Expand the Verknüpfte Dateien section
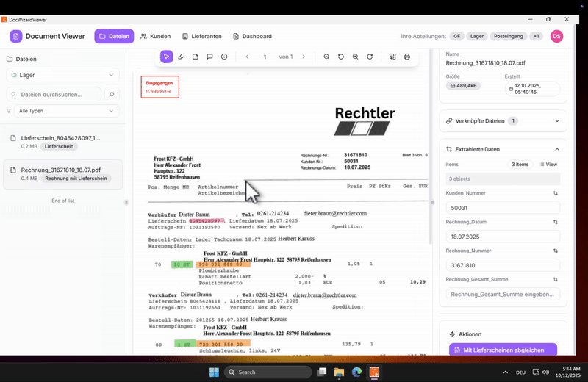This screenshot has width=588, height=382. point(556,120)
